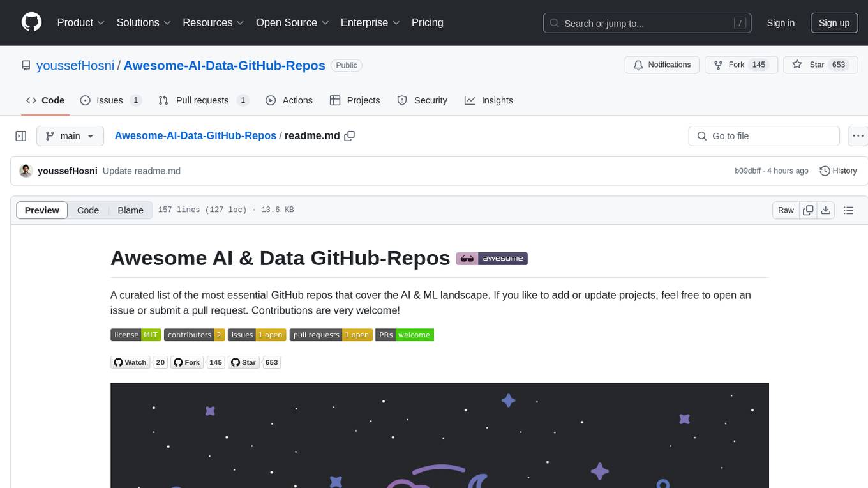Open the Projects tab
868x488 pixels.
355,100
